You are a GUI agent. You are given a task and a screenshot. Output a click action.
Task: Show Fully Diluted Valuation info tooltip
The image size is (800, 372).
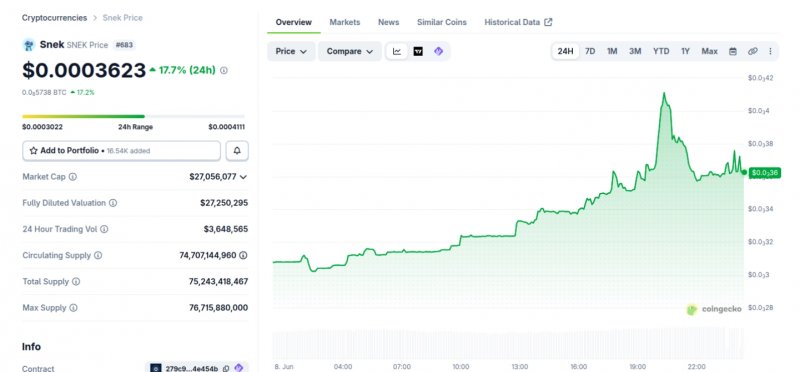click(113, 203)
